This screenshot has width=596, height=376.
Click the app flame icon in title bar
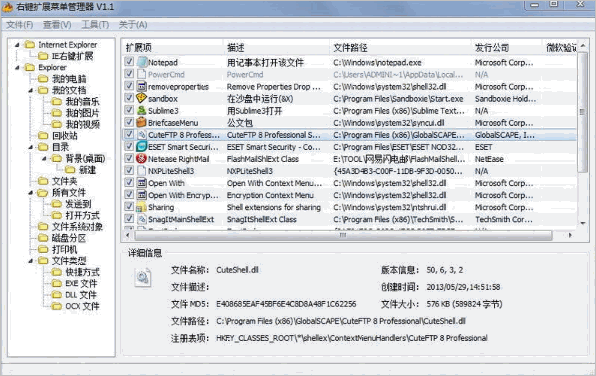(8, 6)
